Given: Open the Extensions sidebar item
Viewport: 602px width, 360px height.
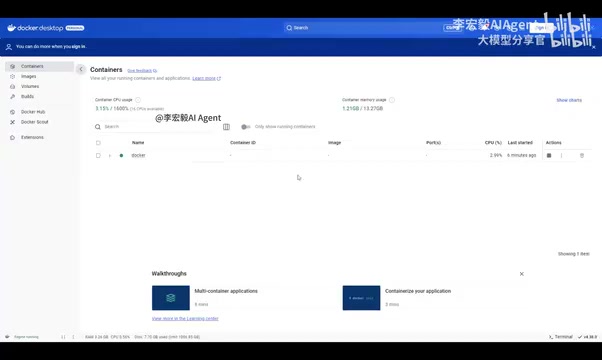Looking at the screenshot, I should [x=40, y=137].
